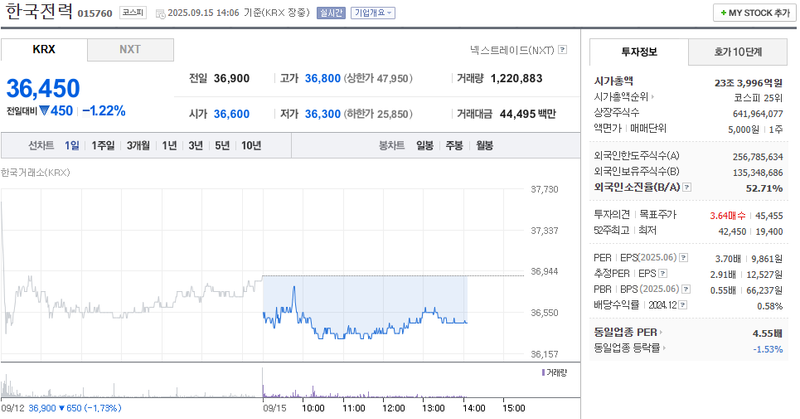Click the 투자의견 value 3.64매수
This screenshot has height=419, width=800.
coord(728,215)
